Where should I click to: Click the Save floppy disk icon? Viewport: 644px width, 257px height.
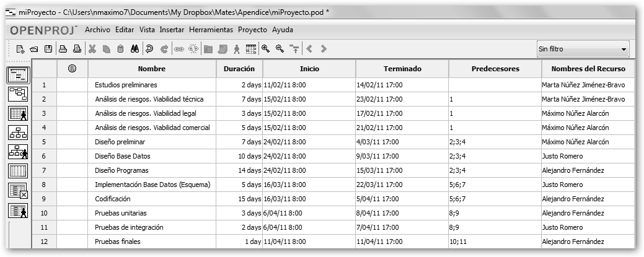click(x=48, y=48)
